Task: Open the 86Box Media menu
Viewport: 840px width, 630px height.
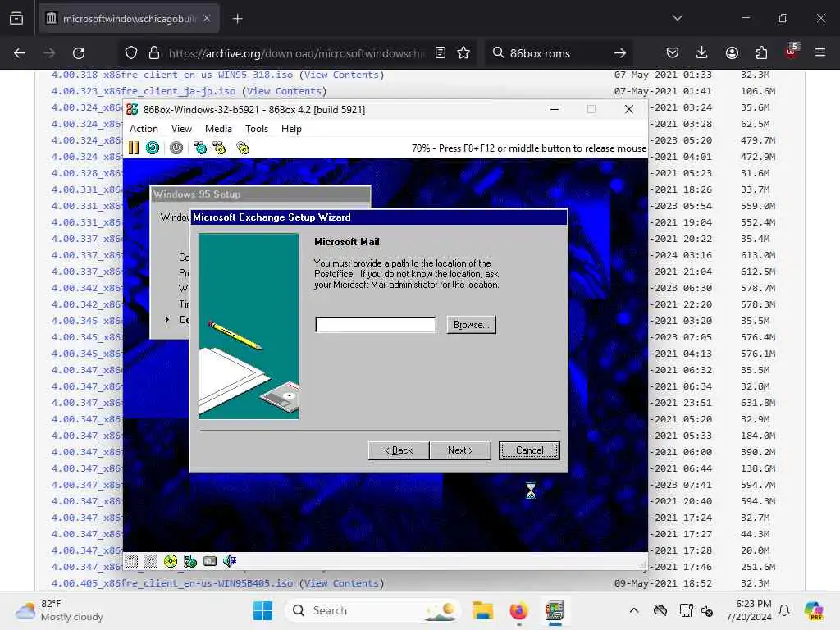Action: 218,129
